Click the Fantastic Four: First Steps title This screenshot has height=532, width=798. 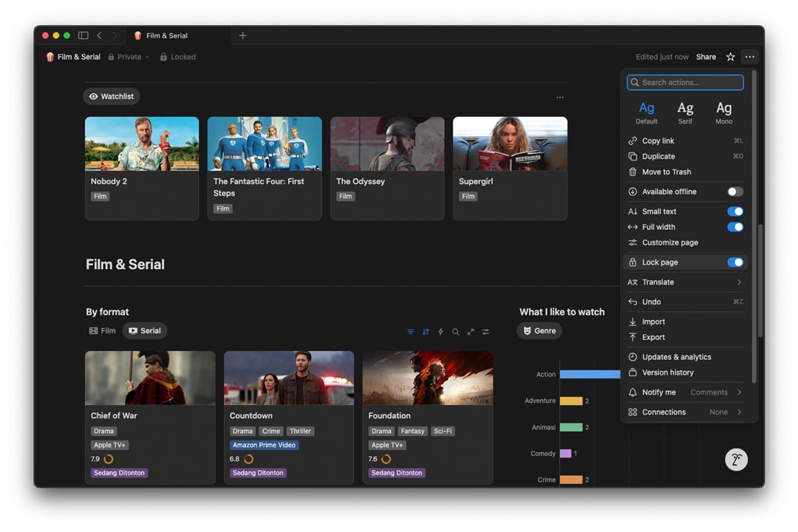pos(259,188)
